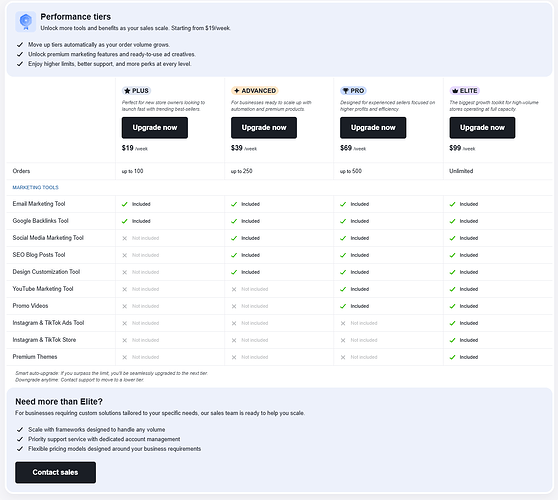
Task: Click checkmark for Promo Videos in PRO column
Action: (x=343, y=306)
